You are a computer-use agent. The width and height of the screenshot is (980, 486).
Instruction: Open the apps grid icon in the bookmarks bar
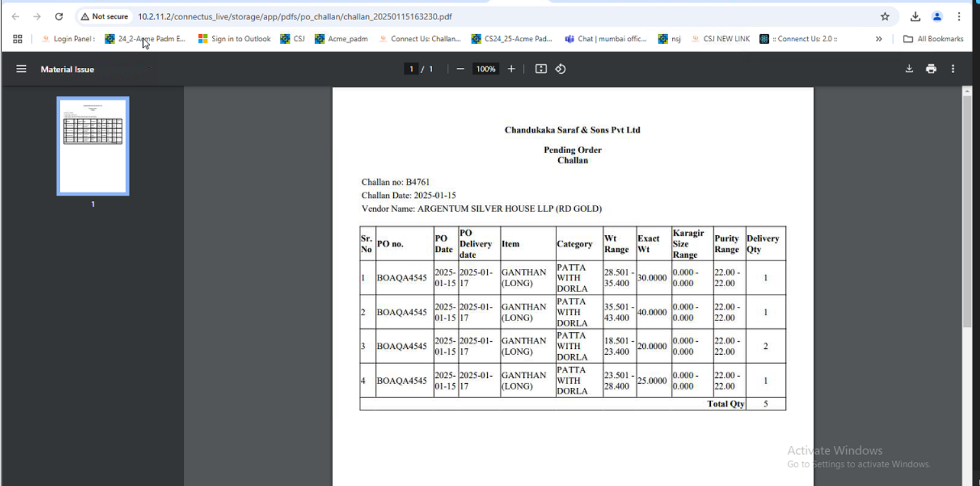[17, 39]
